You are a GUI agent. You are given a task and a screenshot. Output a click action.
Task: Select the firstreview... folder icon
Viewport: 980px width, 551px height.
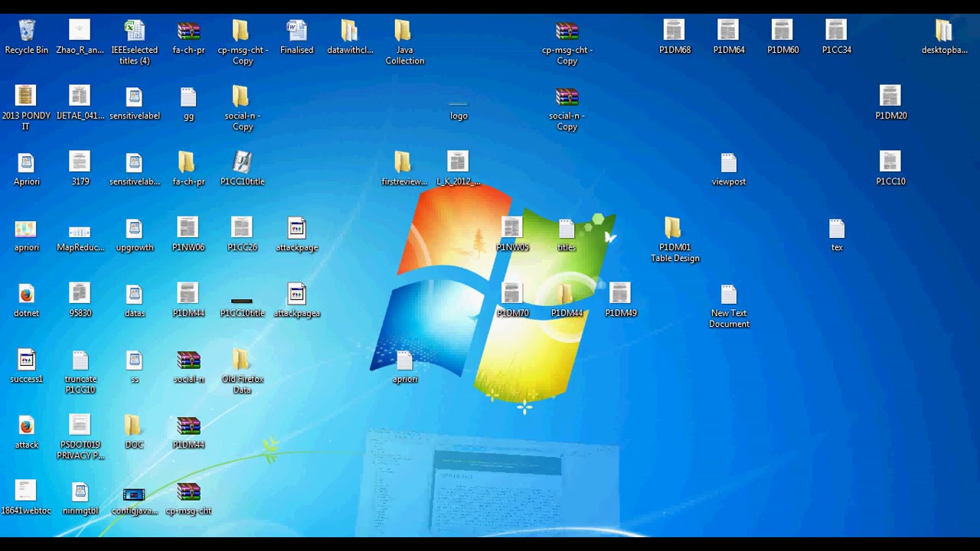pyautogui.click(x=404, y=163)
